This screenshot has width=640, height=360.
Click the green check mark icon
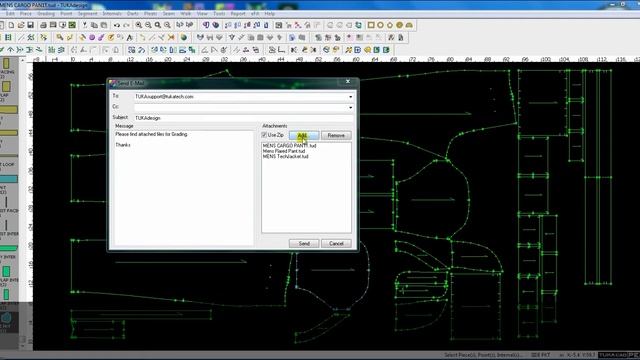click(x=2, y=50)
